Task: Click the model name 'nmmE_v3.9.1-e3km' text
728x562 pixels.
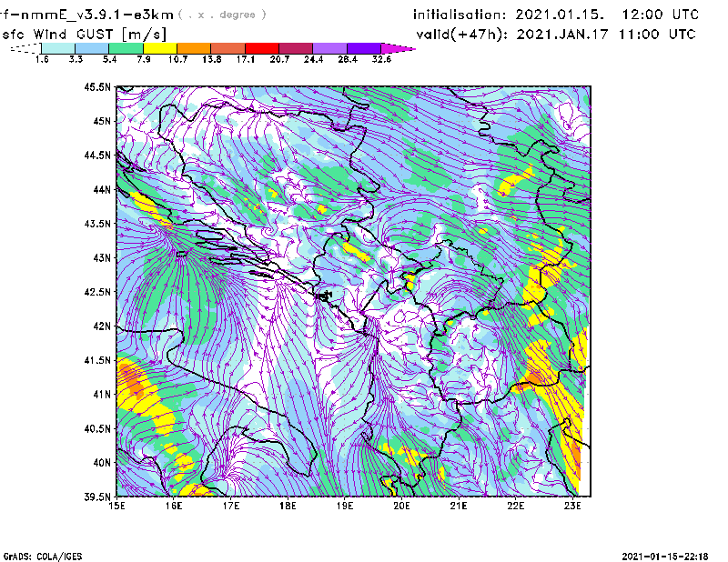Action: [x=97, y=15]
